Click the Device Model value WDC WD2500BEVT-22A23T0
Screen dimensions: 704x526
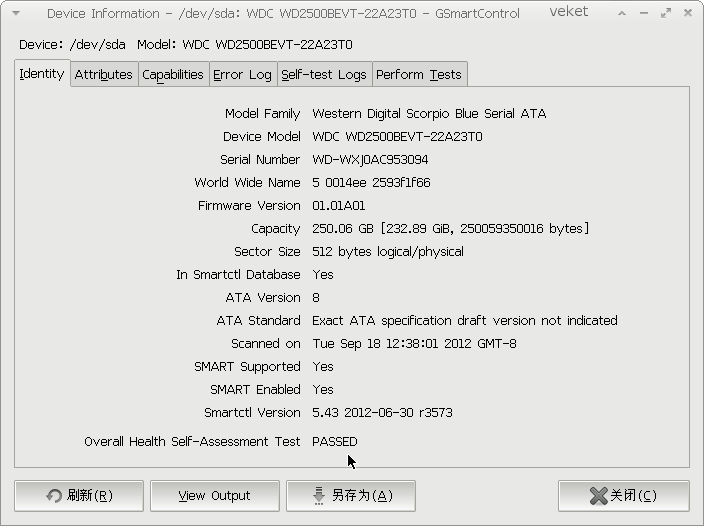[x=397, y=136]
